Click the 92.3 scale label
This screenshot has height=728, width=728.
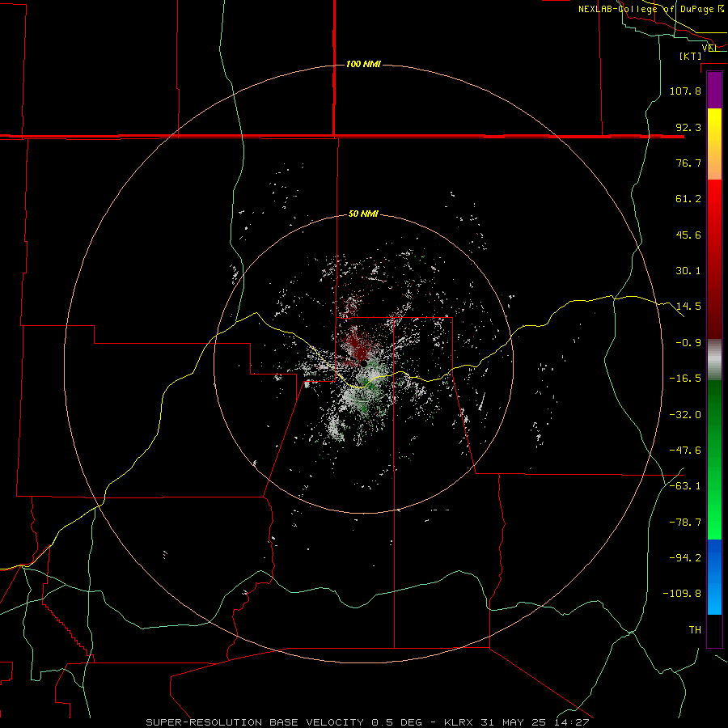pos(688,127)
